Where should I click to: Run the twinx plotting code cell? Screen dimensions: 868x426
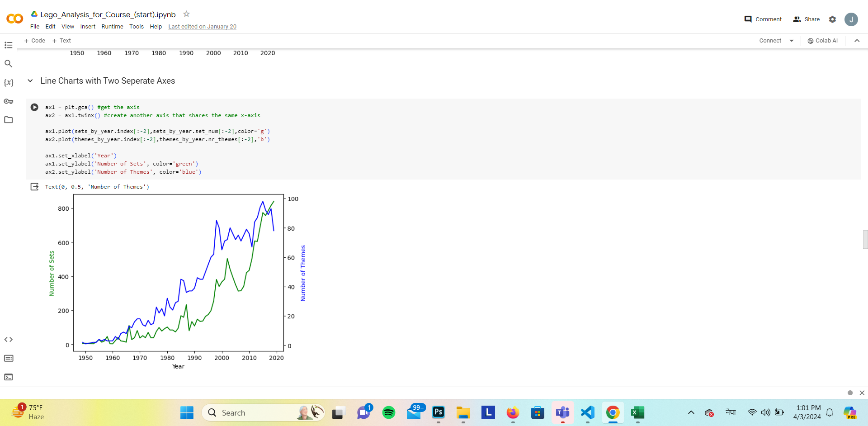click(34, 107)
